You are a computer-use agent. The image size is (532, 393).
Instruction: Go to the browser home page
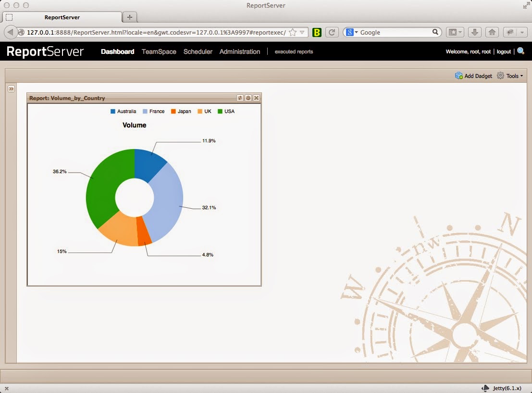[x=492, y=32]
